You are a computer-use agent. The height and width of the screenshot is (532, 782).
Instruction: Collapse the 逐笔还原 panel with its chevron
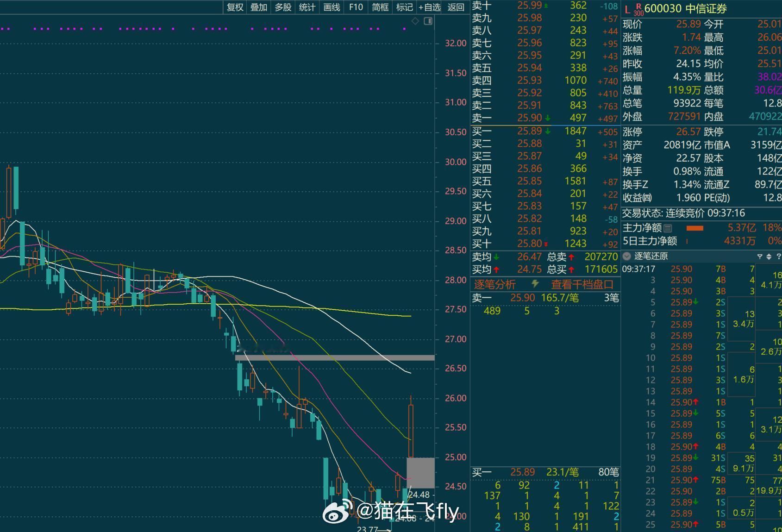coord(626,256)
